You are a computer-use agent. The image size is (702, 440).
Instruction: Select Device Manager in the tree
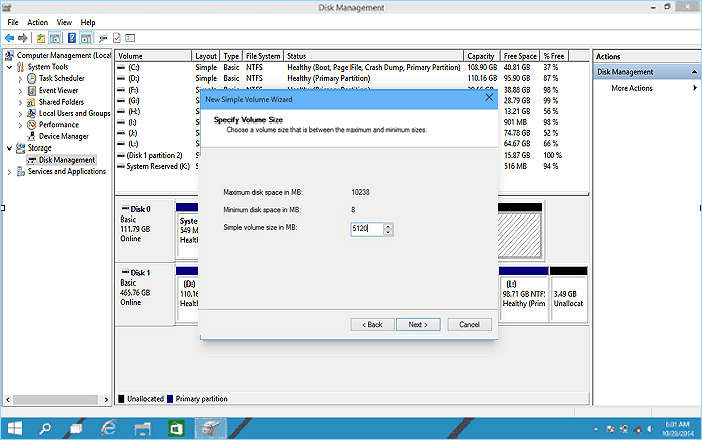(x=63, y=136)
